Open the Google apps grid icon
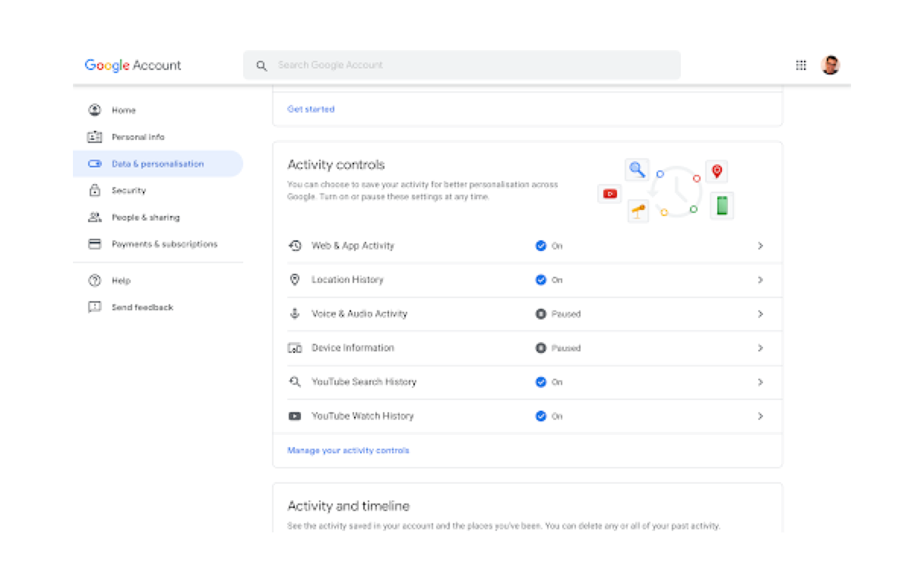924x578 pixels. click(x=801, y=65)
